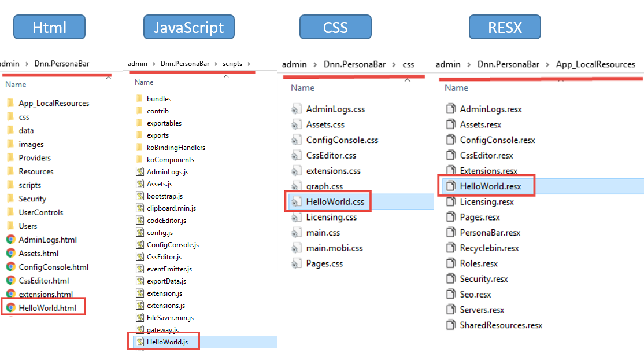
Task: Open the Security folder icon
Action: tap(10, 199)
